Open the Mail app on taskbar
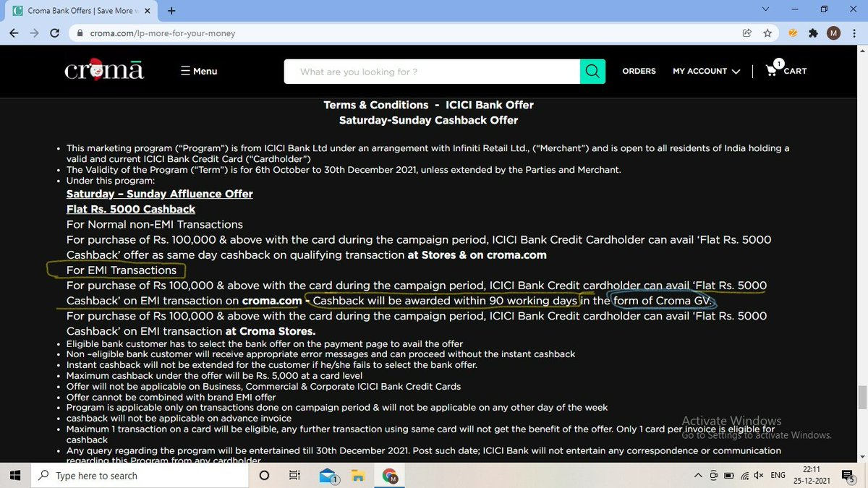Screen dimensions: 868x488 pos(328,476)
